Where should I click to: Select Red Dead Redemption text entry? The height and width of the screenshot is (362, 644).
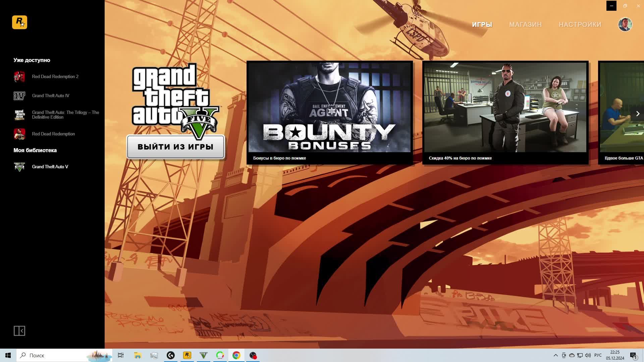tap(53, 134)
